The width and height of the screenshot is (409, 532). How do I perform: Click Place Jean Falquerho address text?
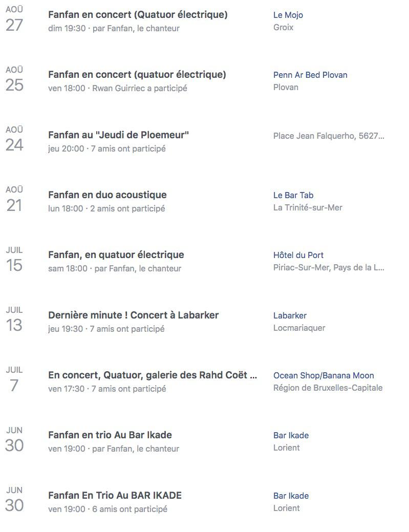pos(329,136)
